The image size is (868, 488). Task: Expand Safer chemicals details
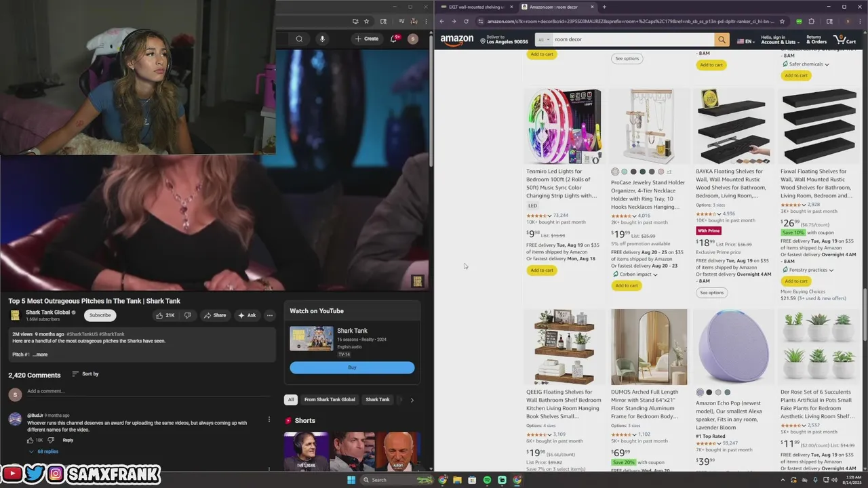pyautogui.click(x=806, y=64)
